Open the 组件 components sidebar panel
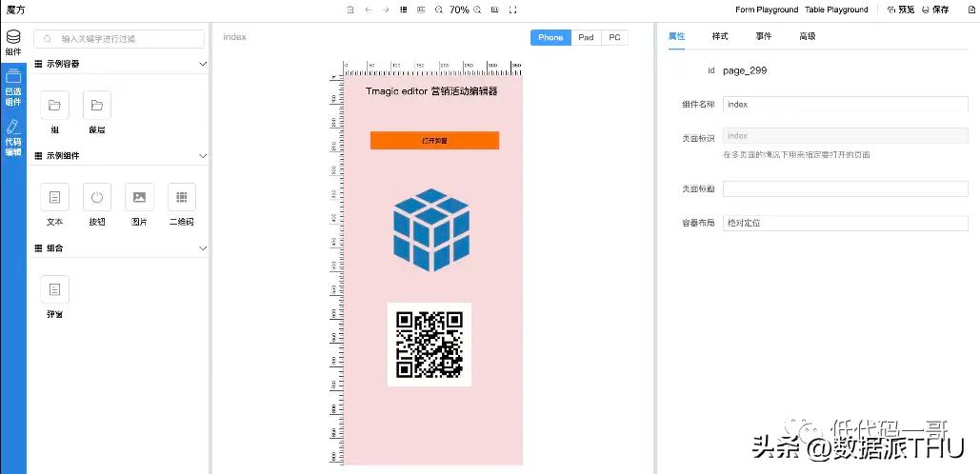Screen dimensions: 980x474 click(13, 43)
